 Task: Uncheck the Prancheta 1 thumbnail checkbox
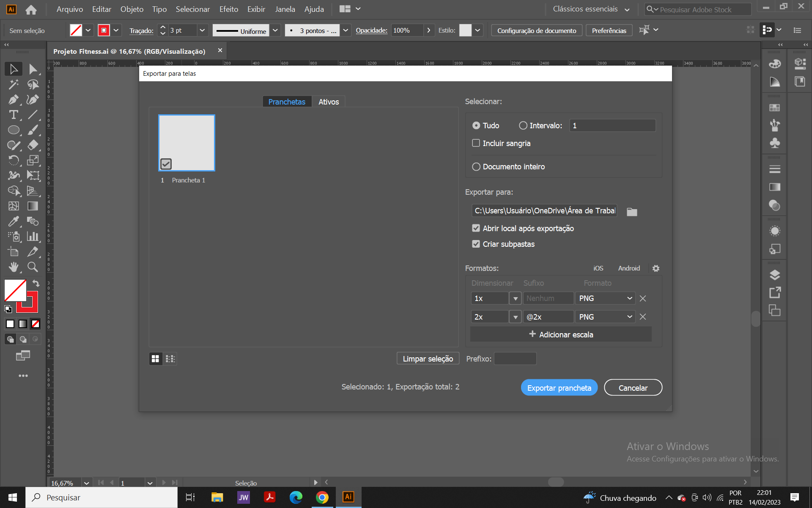(166, 164)
